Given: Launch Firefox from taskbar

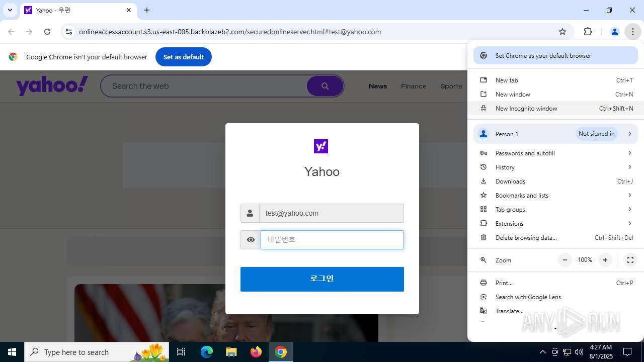Looking at the screenshot, I should click(256, 352).
